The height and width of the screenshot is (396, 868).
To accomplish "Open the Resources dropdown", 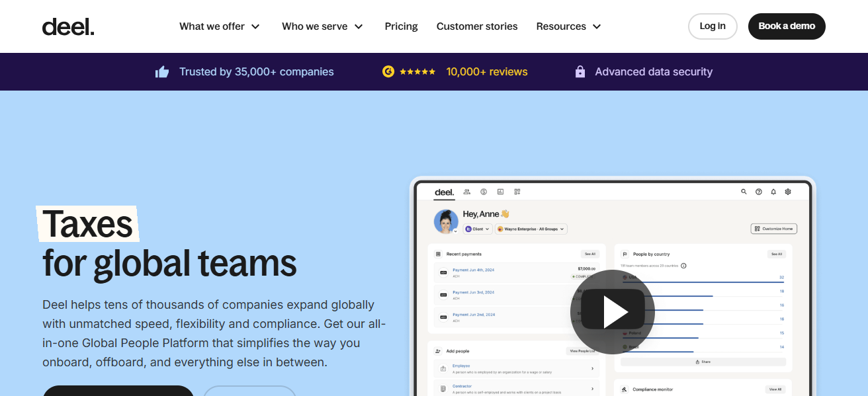I will tap(568, 26).
